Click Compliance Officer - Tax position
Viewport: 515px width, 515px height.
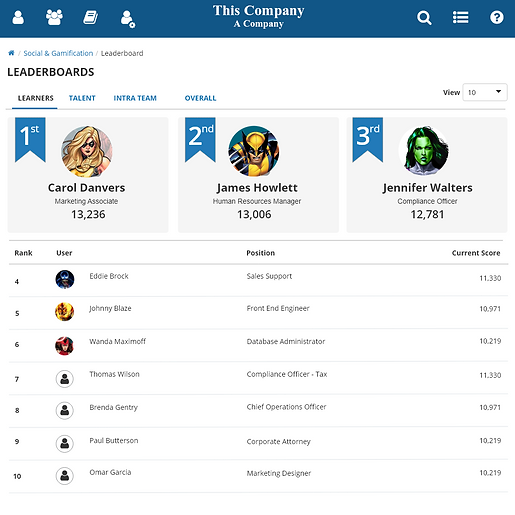pyautogui.click(x=287, y=374)
